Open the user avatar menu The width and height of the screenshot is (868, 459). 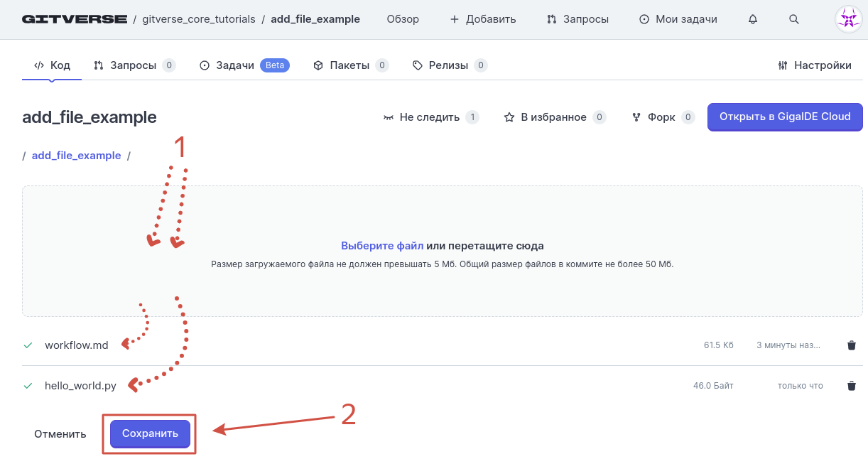pyautogui.click(x=848, y=19)
